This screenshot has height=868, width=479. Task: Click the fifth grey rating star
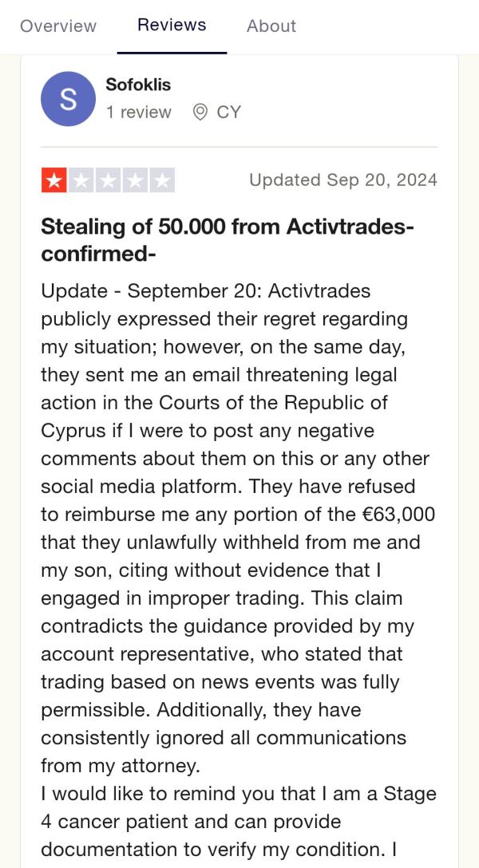point(162,180)
